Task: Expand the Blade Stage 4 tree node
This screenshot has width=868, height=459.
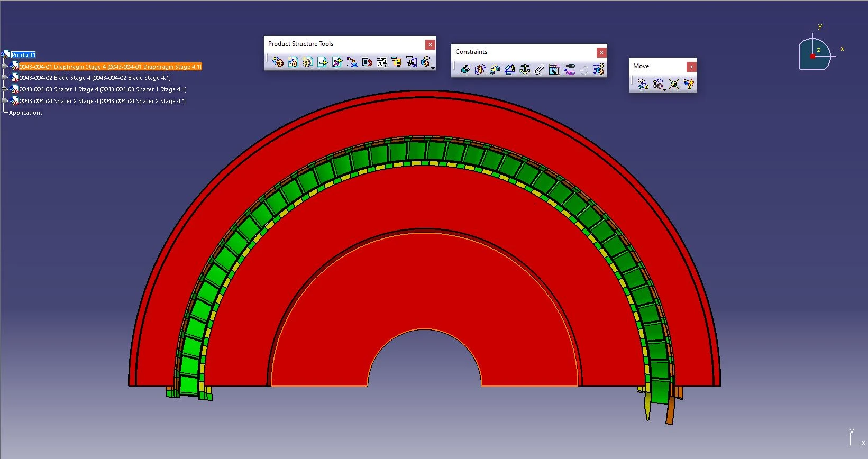Action: 5,77
